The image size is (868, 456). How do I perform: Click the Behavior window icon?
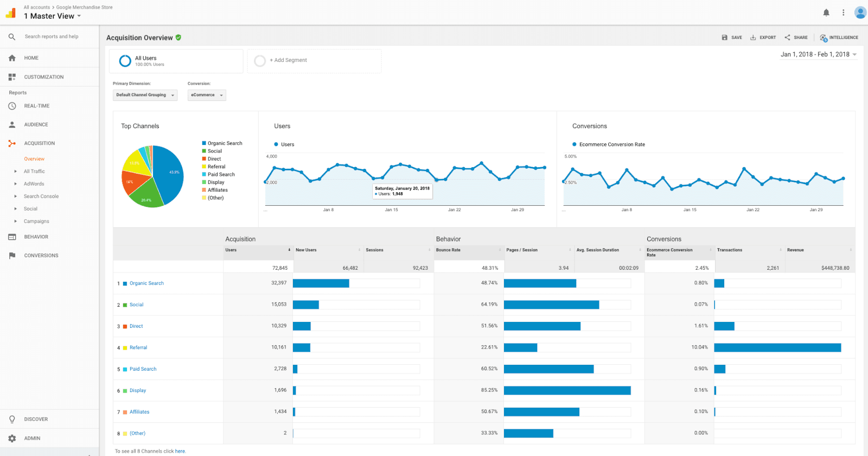[12, 237]
